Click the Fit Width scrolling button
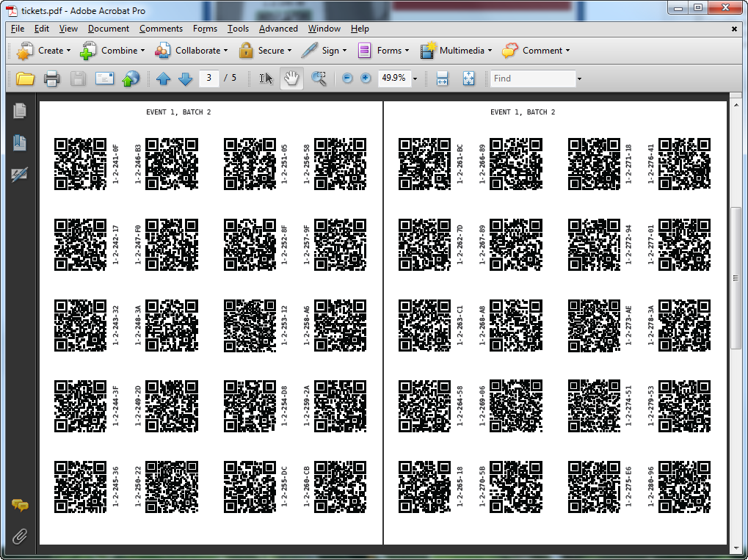 click(x=442, y=79)
